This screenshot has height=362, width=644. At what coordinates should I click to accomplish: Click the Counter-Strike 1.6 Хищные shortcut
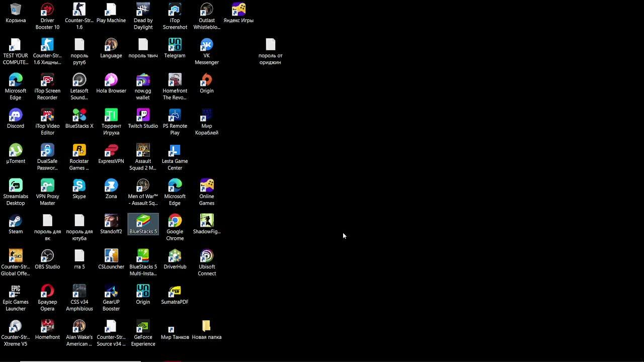click(x=47, y=51)
